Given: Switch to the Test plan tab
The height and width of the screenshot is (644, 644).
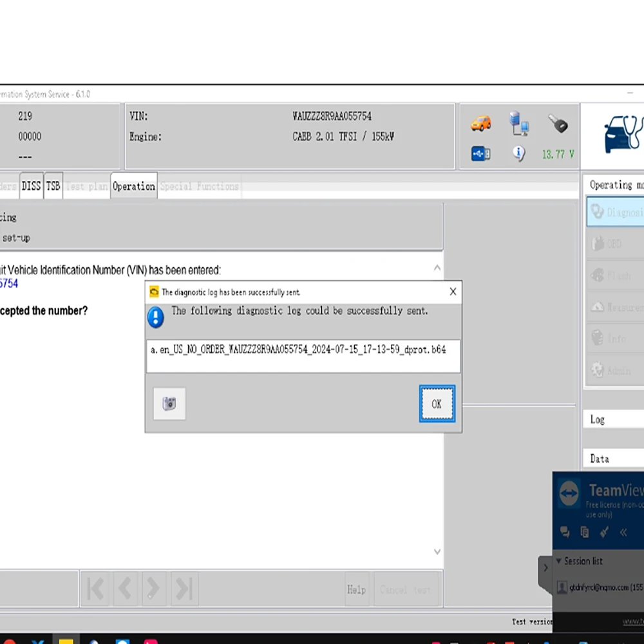Looking at the screenshot, I should click(x=87, y=186).
